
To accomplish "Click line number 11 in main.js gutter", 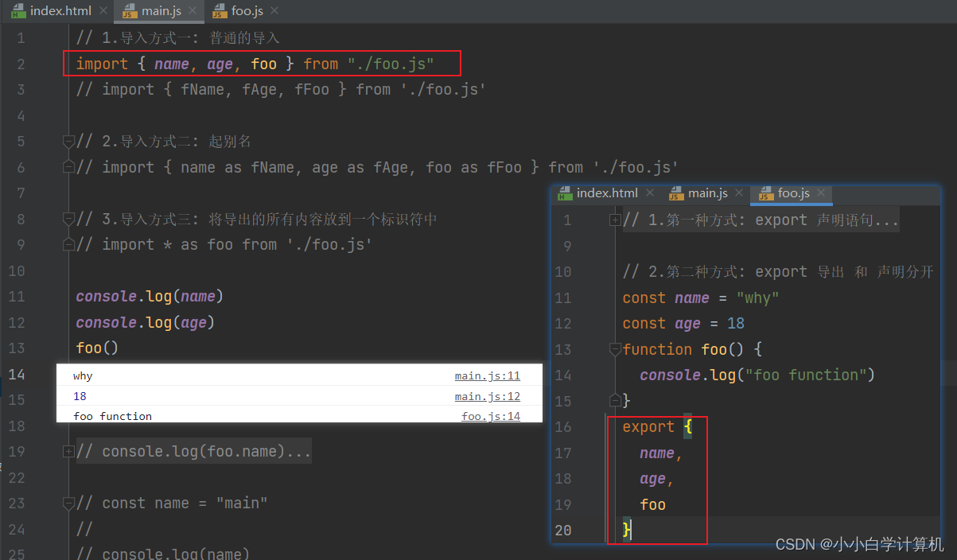I will click(17, 296).
